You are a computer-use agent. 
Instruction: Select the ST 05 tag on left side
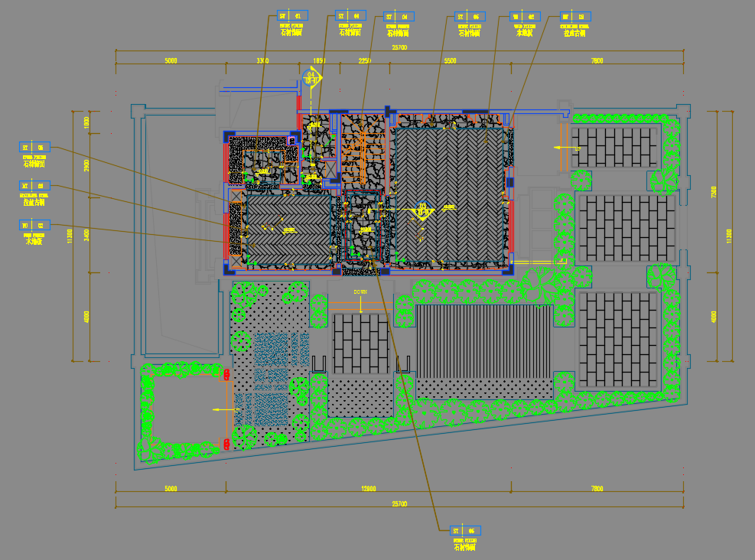click(x=34, y=147)
